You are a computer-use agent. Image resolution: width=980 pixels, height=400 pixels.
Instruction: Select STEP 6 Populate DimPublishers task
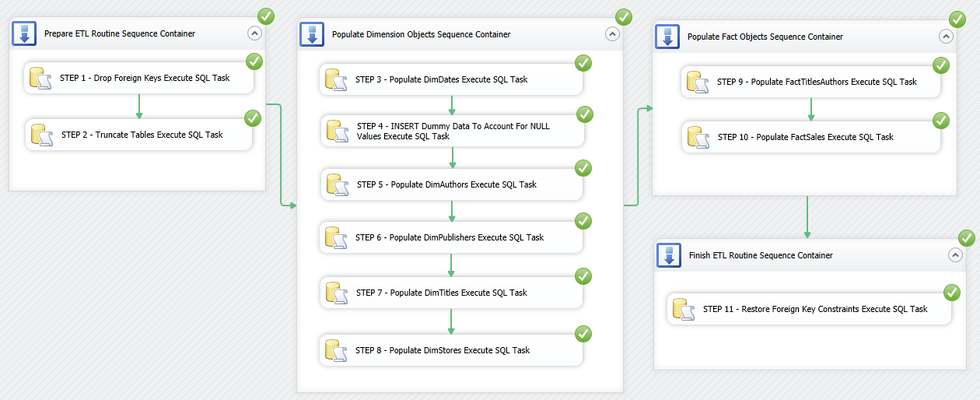pyautogui.click(x=451, y=238)
